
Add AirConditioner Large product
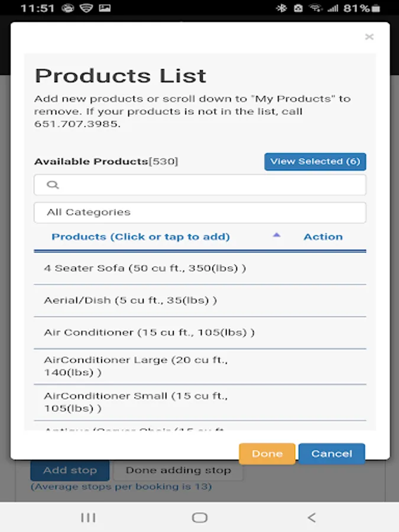136,366
